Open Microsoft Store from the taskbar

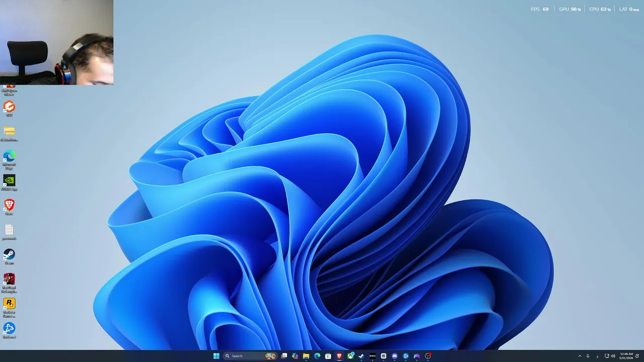tap(328, 356)
